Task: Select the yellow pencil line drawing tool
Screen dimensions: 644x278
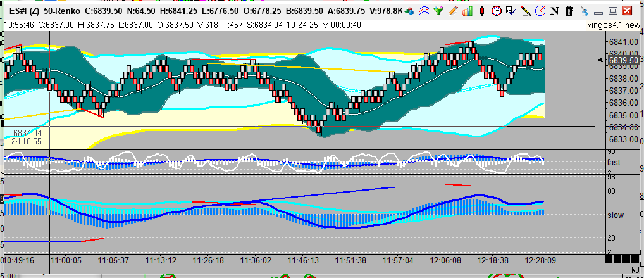Action: point(525,11)
